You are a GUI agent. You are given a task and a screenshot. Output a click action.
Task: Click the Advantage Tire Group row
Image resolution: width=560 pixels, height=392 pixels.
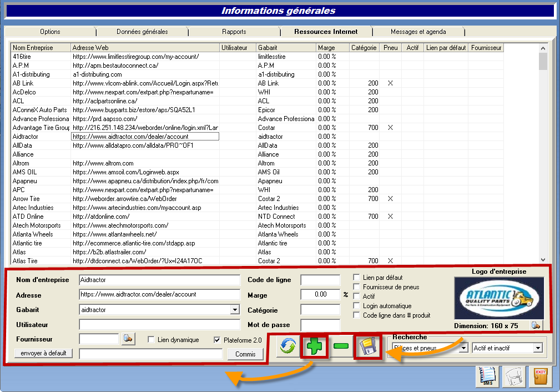point(257,128)
